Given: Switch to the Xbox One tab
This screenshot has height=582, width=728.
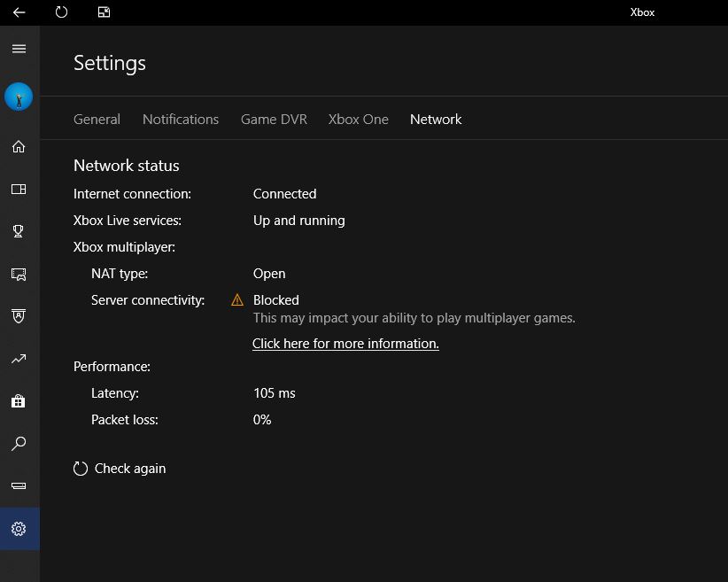Looking at the screenshot, I should coord(359,120).
